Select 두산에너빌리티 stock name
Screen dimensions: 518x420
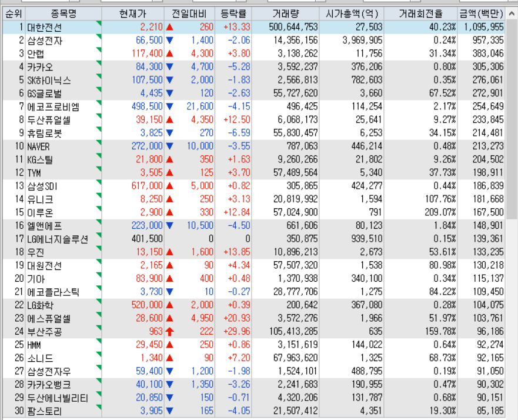coord(58,398)
